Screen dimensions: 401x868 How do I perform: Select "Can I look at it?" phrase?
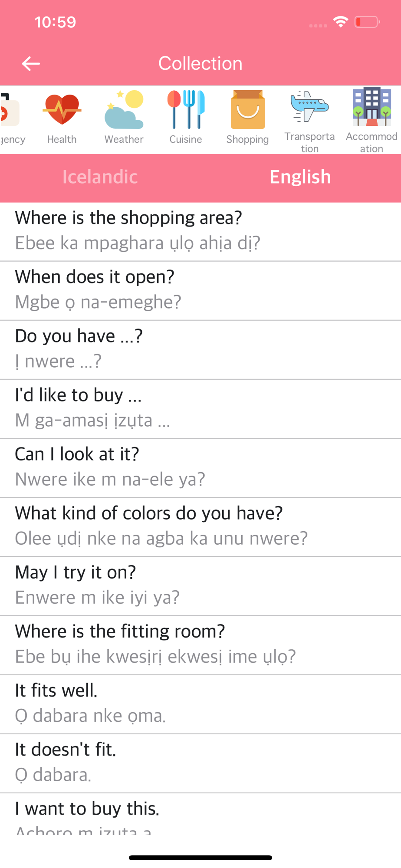click(x=200, y=467)
